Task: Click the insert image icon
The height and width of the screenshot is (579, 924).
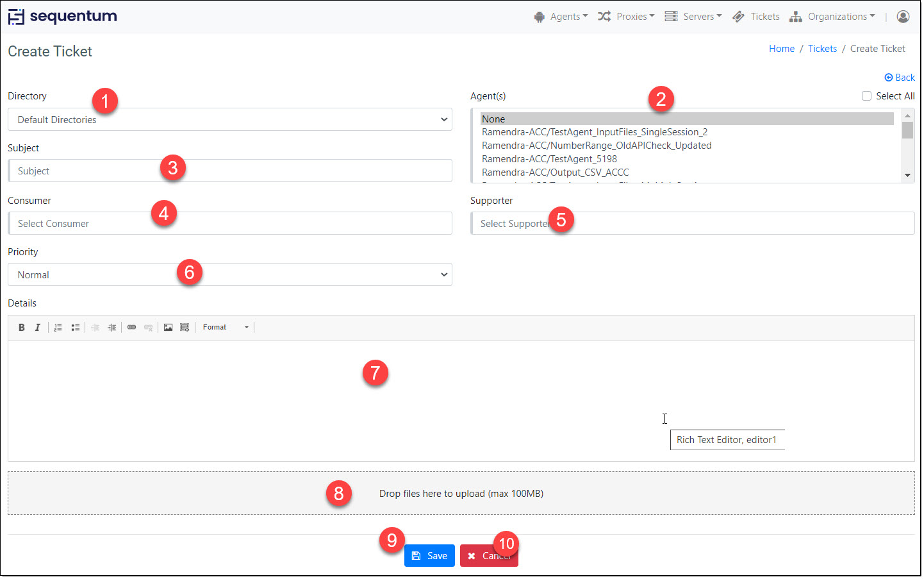Action: click(168, 328)
